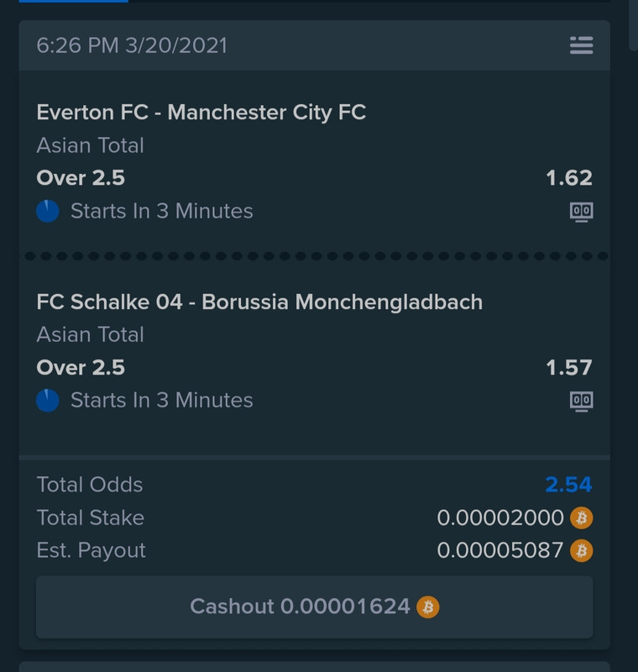
Task: Click countdown pie icon for Everton match
Action: point(48,212)
